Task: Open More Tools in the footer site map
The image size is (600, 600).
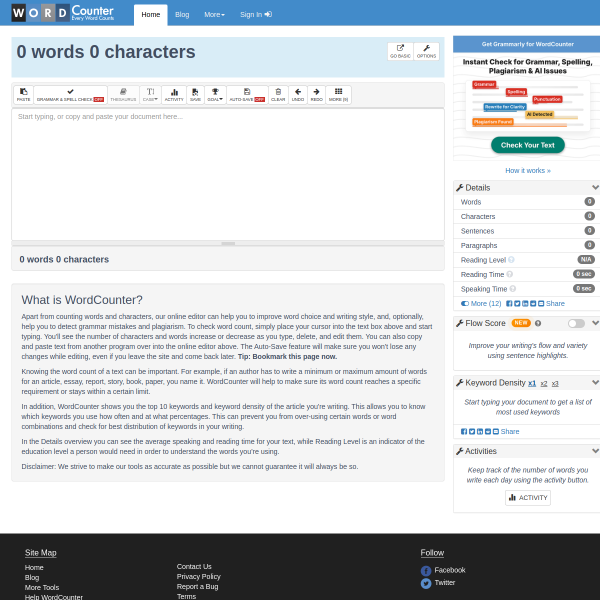Action: [x=42, y=587]
